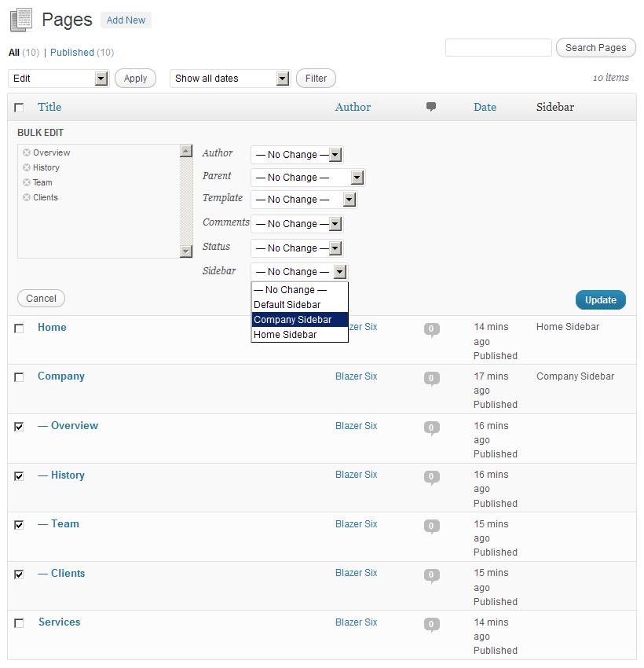
Task: Open the Author No Change dropdown
Action: (x=297, y=155)
